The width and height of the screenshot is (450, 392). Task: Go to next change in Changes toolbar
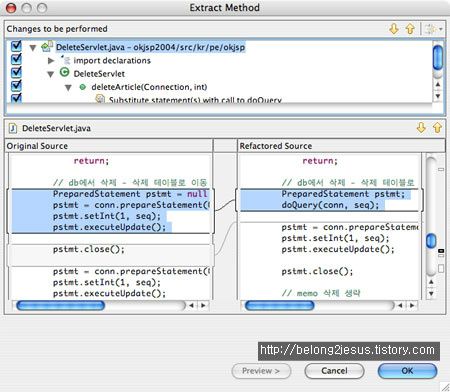[394, 29]
